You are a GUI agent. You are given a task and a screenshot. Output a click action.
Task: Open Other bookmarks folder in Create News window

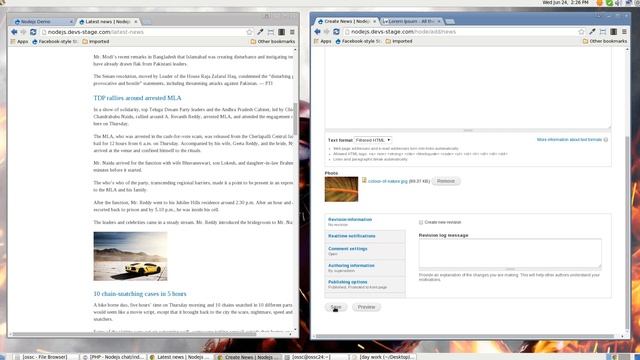(605, 41)
